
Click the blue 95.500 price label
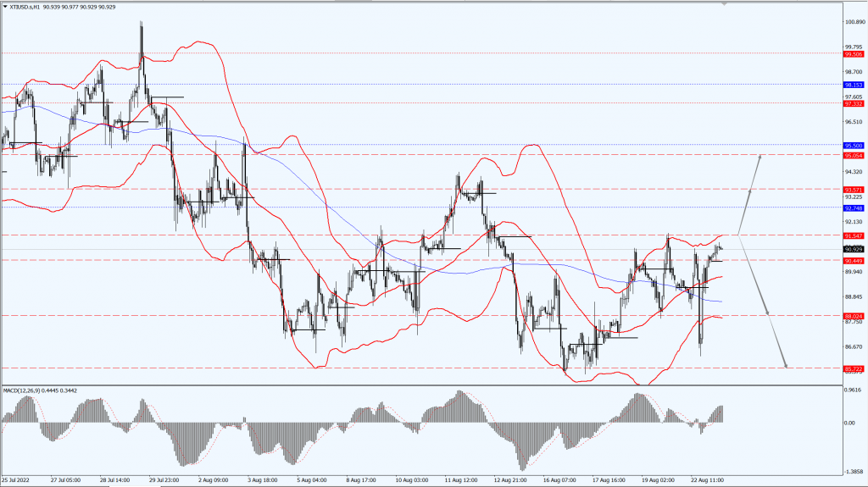(x=854, y=146)
